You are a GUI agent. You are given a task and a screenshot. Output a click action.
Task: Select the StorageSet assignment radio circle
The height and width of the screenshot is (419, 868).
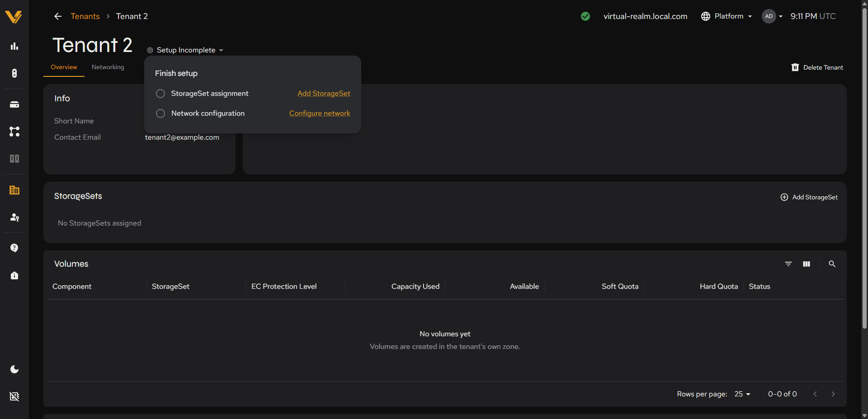[x=160, y=94]
